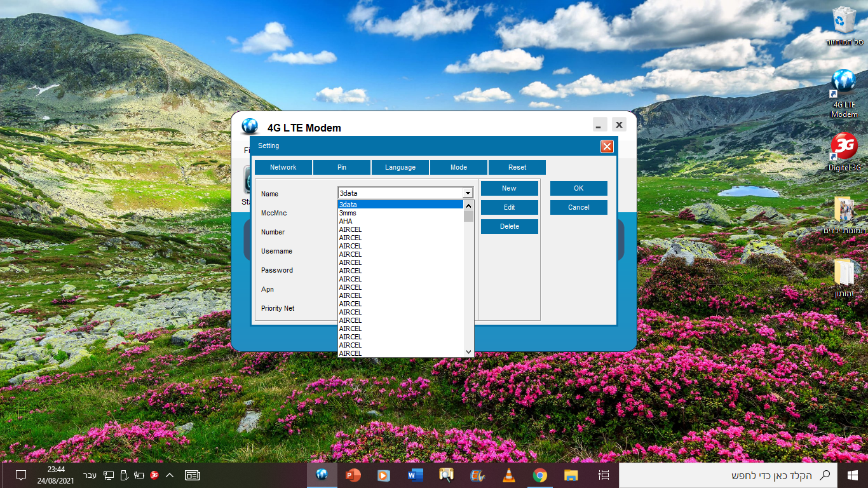Choose "AHA" from the Name dropdown list

click(x=346, y=222)
